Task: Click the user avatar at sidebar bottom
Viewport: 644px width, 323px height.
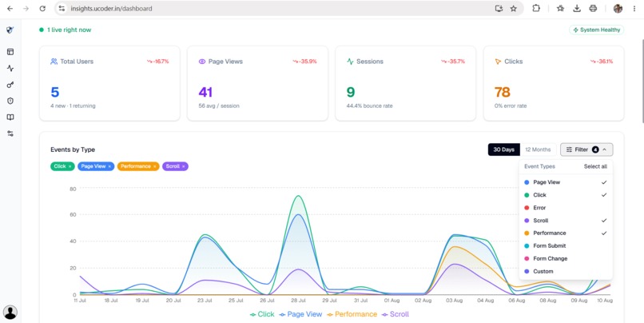Action: 10,313
